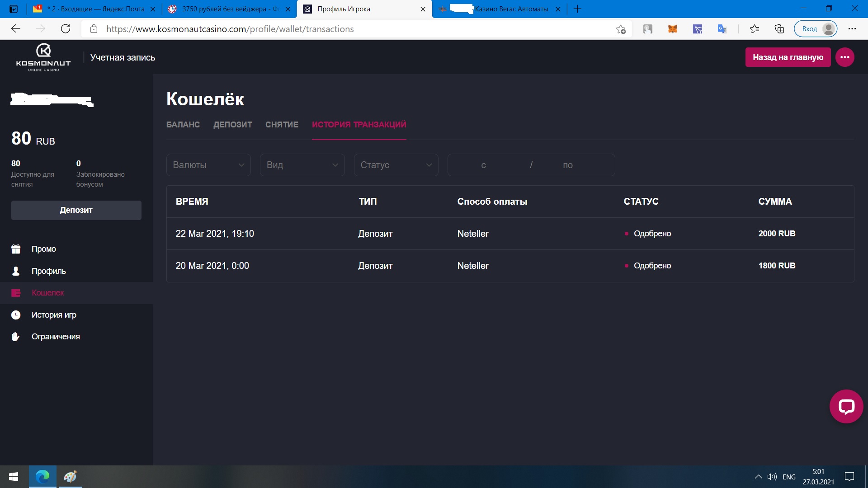Screen dimensions: 868x488
Task: Click 20 Mar 2021, 0:00 transaction time
Action: (212, 266)
